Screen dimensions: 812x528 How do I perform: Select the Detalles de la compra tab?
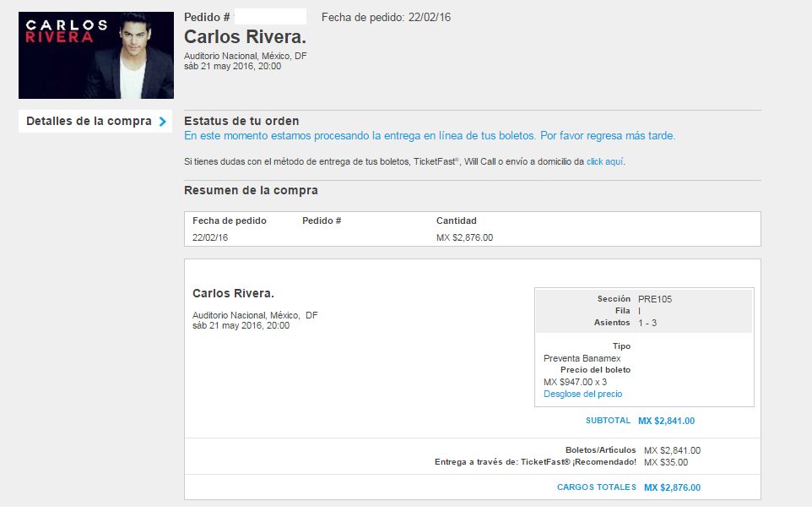point(95,122)
